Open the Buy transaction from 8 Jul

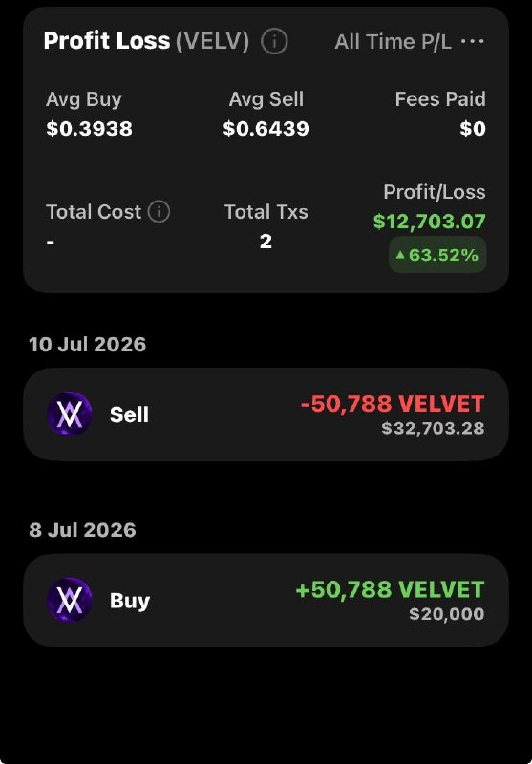tap(266, 600)
